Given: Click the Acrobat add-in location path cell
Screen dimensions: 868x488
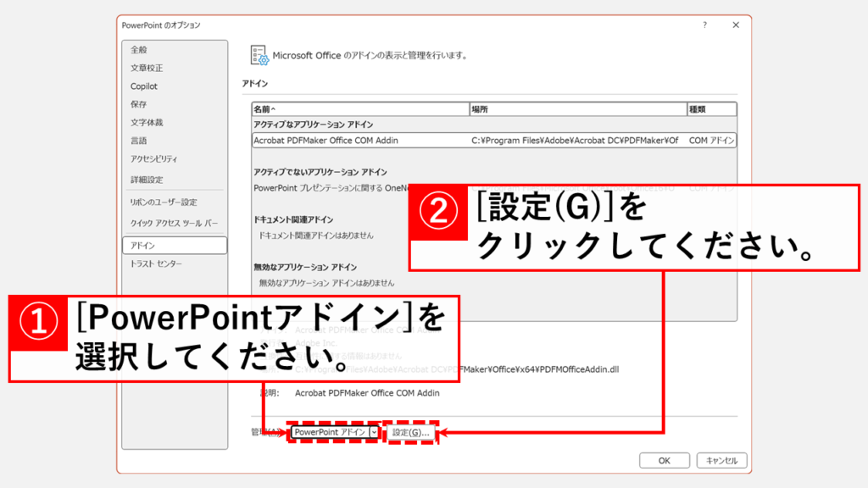Looking at the screenshot, I should [x=575, y=141].
